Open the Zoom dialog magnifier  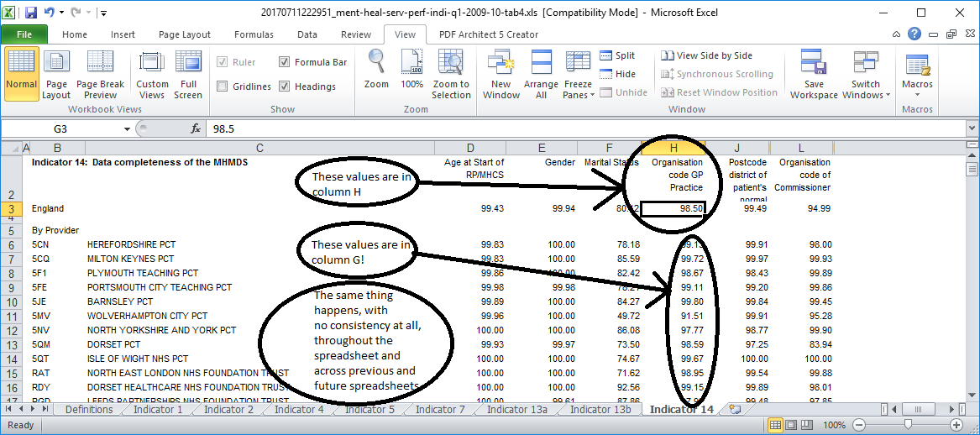(376, 71)
